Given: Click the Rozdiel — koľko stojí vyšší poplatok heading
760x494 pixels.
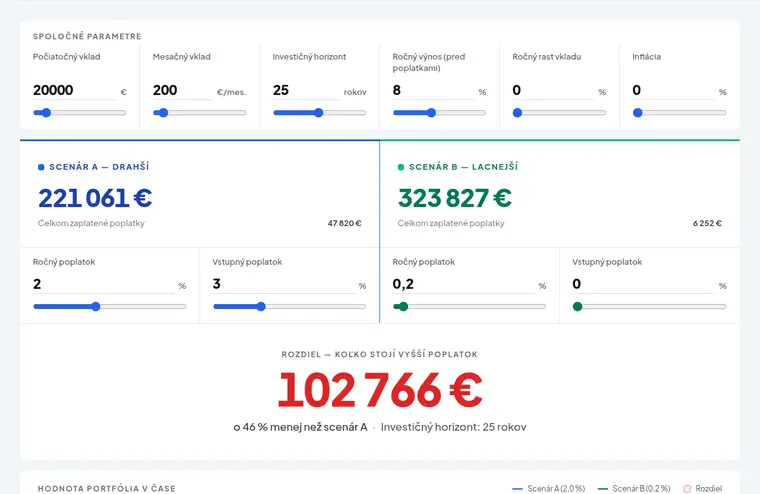Looking at the screenshot, I should tap(380, 354).
